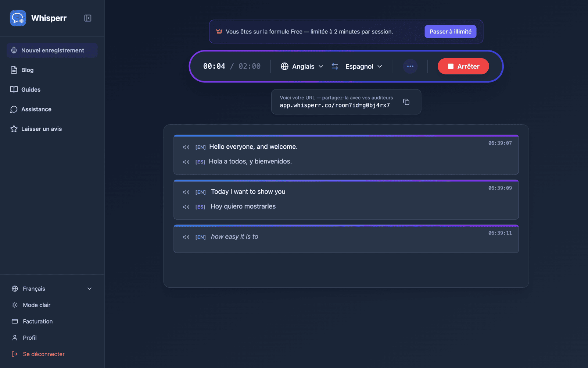Click text 'Hola a todos, y bienvenidos.'
The image size is (588, 368).
(250, 162)
